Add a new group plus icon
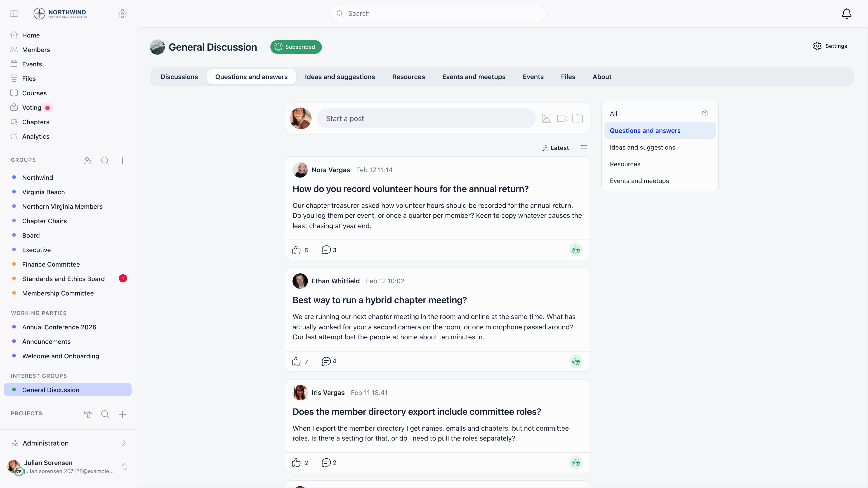This screenshot has height=488, width=868. click(122, 161)
